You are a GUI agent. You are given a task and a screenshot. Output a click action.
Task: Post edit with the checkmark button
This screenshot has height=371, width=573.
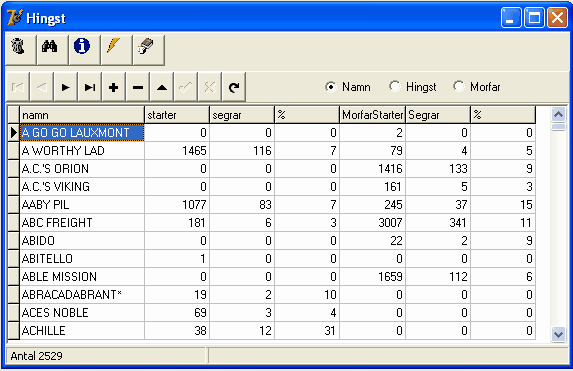click(x=186, y=87)
